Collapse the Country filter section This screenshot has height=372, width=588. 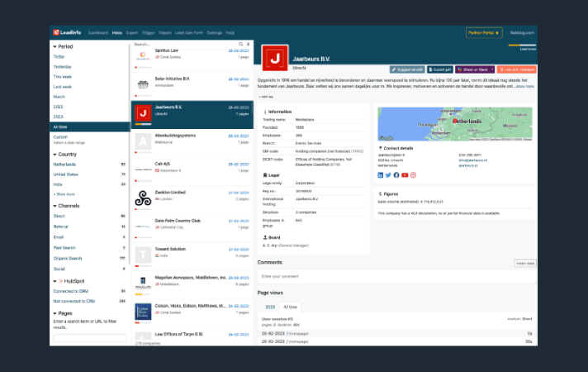click(x=55, y=155)
